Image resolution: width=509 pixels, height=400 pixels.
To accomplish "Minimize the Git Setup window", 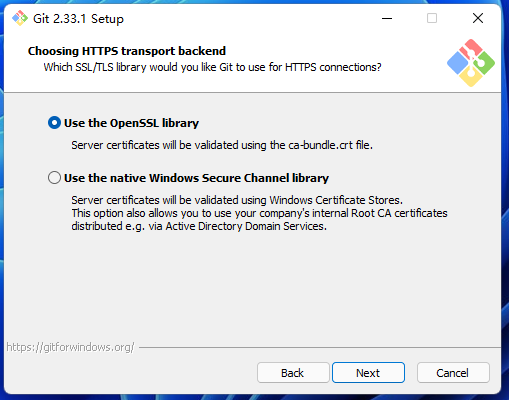I will click(x=387, y=18).
